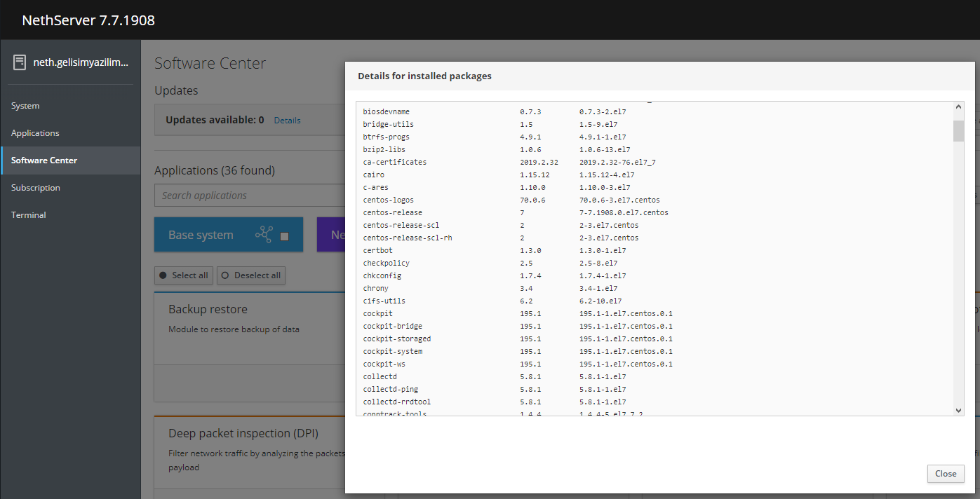The image size is (980, 499).
Task: Open the Terminal from the sidebar
Action: click(29, 215)
